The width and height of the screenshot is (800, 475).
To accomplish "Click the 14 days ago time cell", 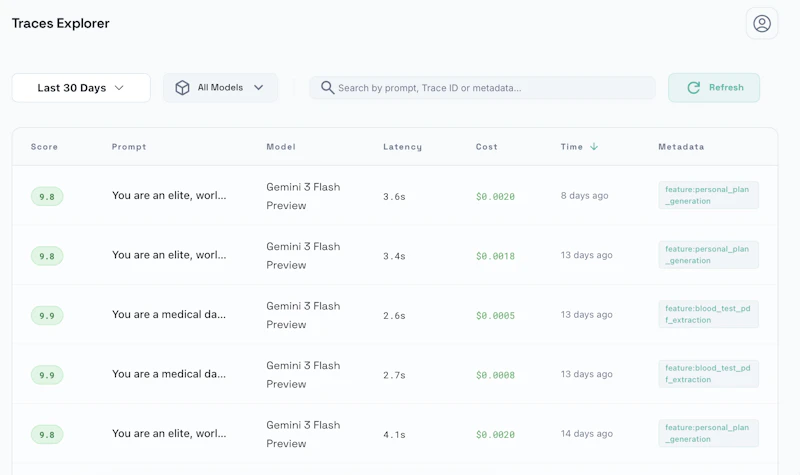I will point(587,434).
